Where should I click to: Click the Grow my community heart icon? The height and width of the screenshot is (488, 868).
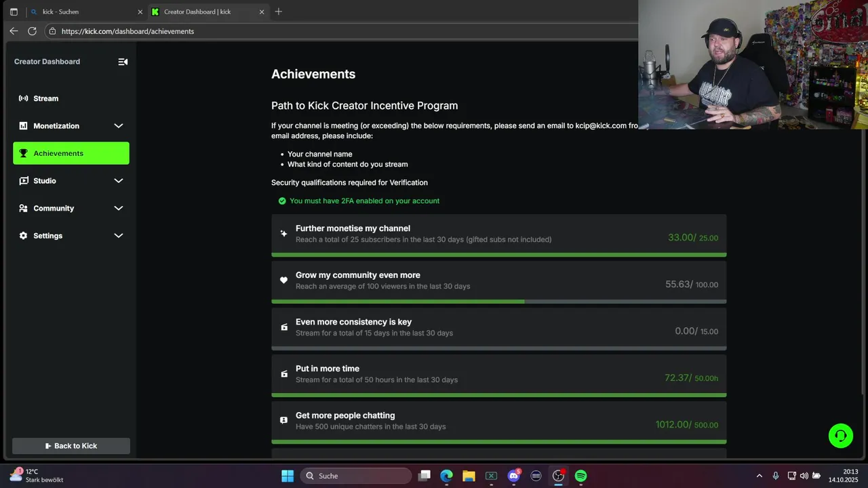(x=283, y=280)
